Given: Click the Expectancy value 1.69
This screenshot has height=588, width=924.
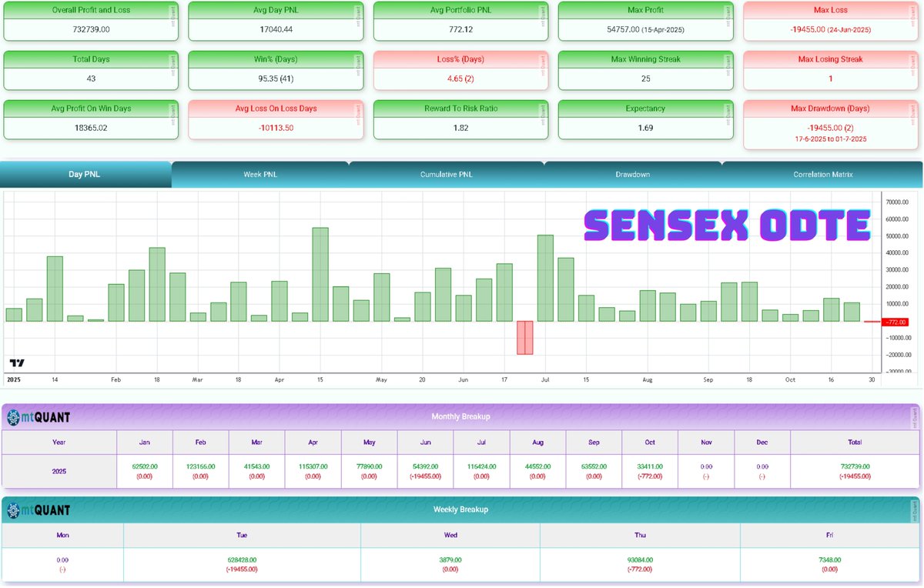Looking at the screenshot, I should tap(645, 128).
